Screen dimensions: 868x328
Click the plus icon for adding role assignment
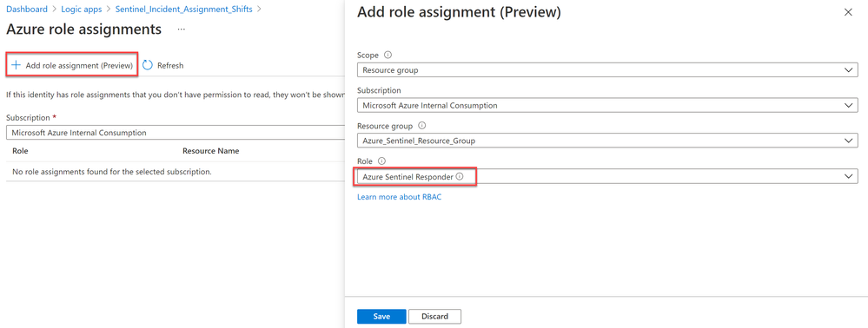[x=16, y=65]
